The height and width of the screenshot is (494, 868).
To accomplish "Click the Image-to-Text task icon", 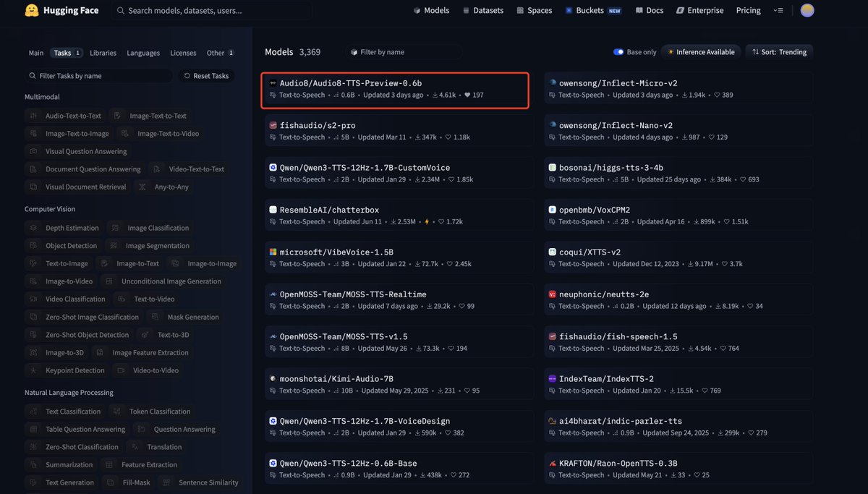I will coord(104,264).
